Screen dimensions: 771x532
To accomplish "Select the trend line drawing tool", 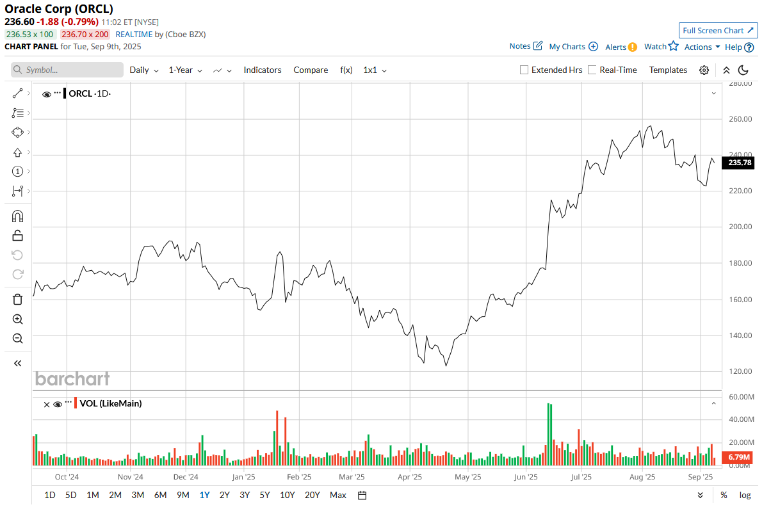I will [17, 93].
